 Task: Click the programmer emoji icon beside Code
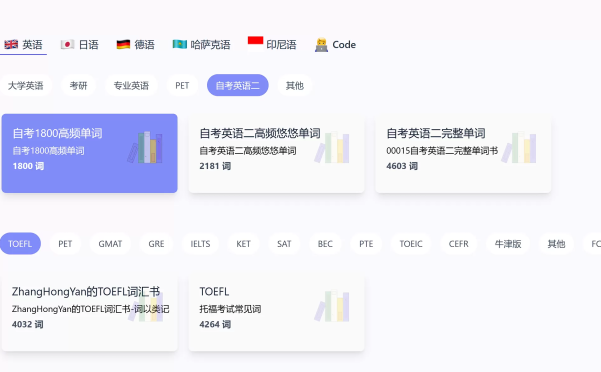[321, 45]
